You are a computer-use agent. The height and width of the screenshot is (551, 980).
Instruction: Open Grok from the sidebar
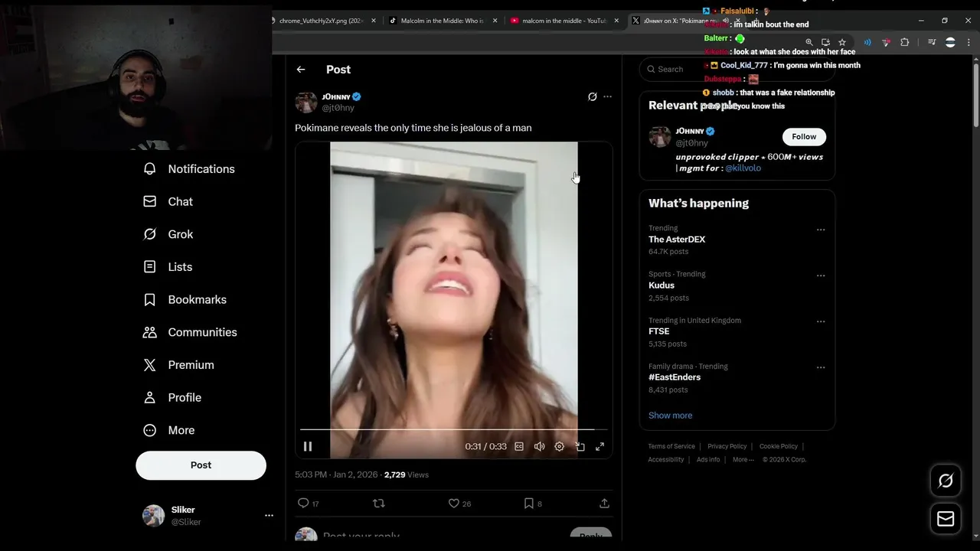168,234
